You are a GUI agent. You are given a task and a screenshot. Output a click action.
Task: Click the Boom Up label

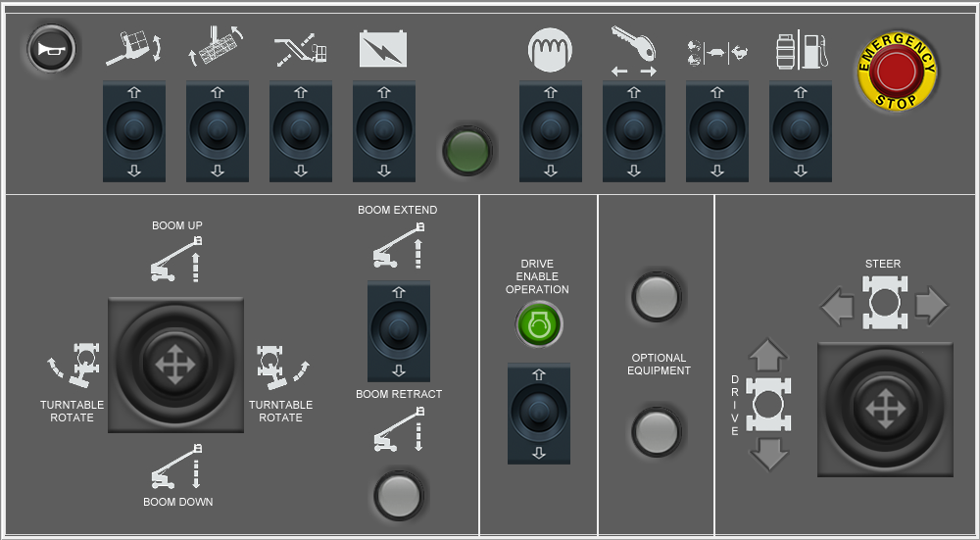177,225
